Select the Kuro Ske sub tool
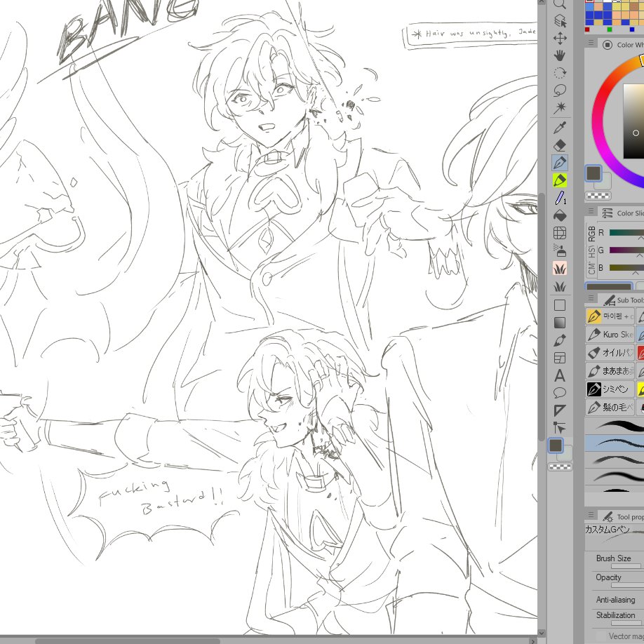Image resolution: width=644 pixels, height=644 pixels. (x=610, y=335)
